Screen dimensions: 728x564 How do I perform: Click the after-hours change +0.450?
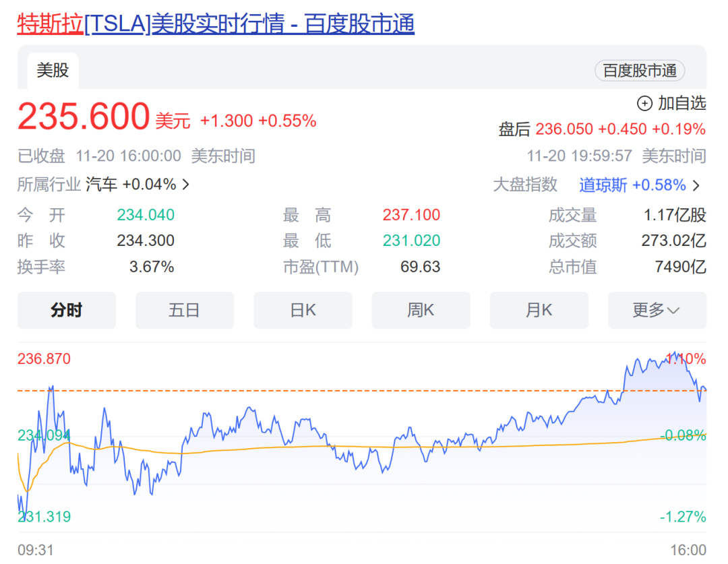coord(622,129)
